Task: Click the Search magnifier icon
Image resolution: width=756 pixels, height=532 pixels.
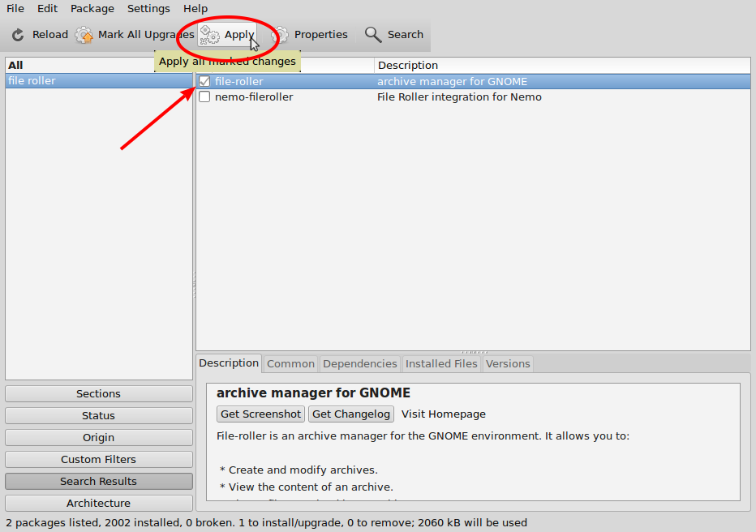Action: 373,35
